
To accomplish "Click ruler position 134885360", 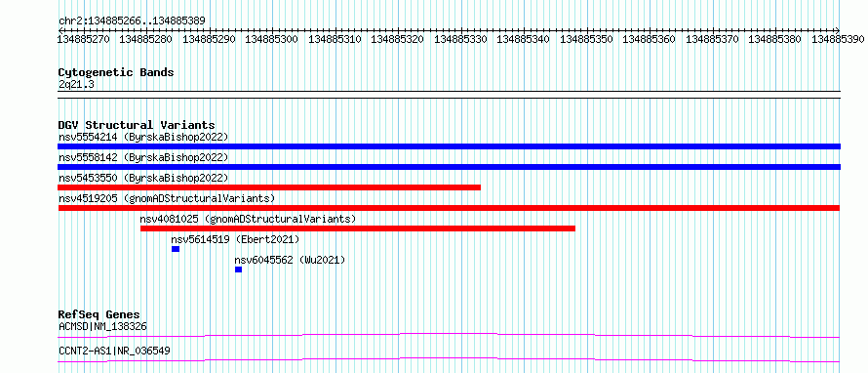I will (x=650, y=39).
